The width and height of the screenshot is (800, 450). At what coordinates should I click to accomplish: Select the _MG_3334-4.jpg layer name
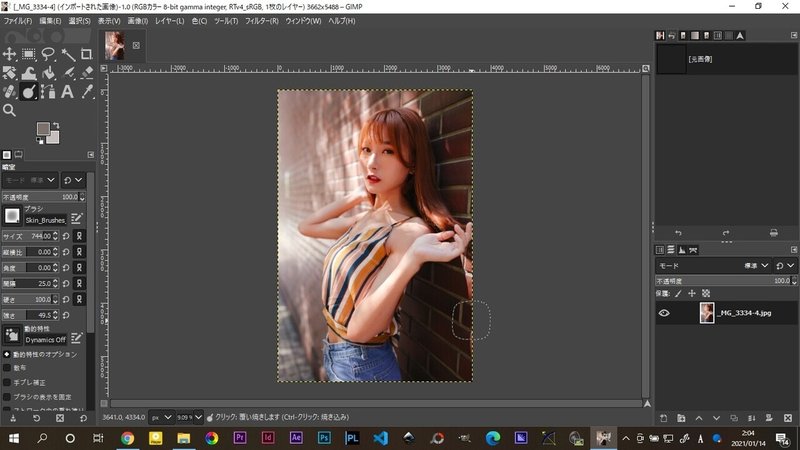pyautogui.click(x=744, y=313)
